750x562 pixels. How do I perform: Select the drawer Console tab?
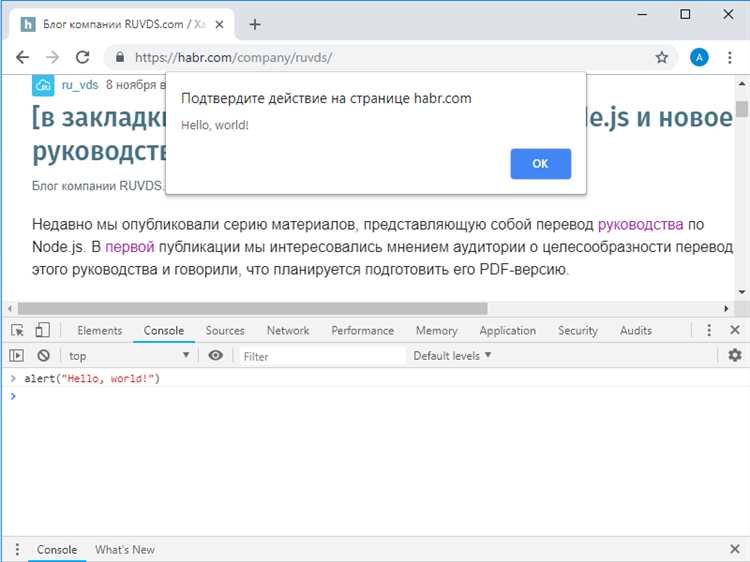tap(57, 550)
